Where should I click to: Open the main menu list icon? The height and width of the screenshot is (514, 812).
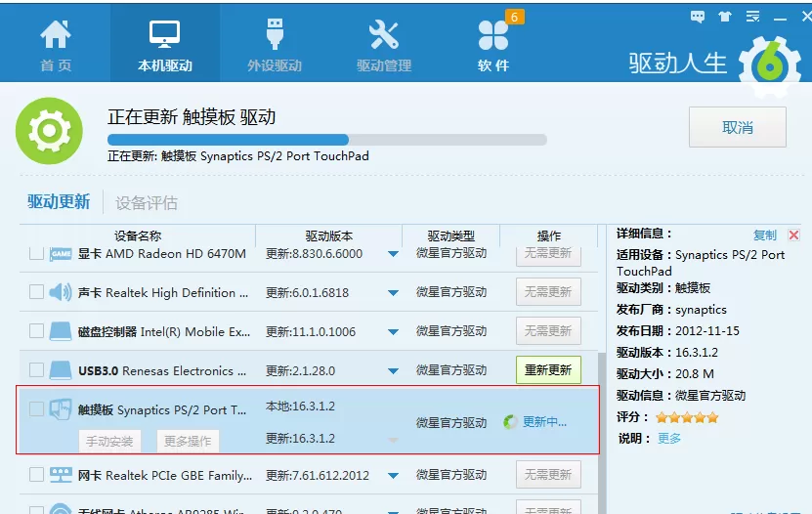(752, 17)
